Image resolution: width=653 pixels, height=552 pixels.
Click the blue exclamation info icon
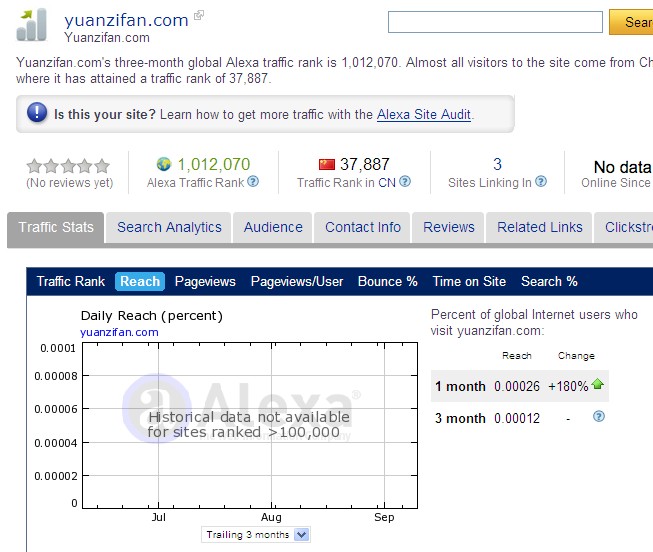(x=37, y=114)
